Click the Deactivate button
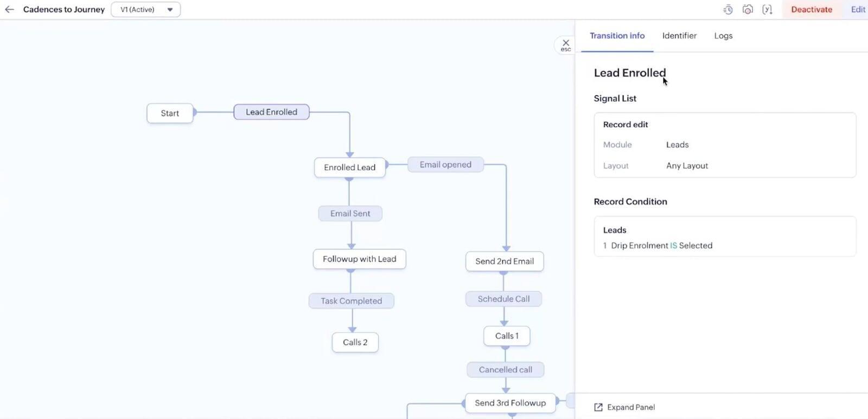 [x=811, y=9]
